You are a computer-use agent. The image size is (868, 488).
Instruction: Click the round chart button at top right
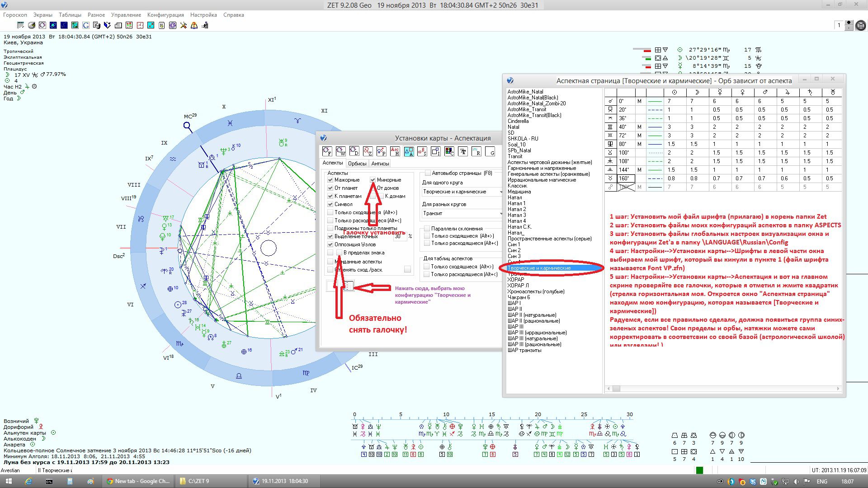coord(860,25)
